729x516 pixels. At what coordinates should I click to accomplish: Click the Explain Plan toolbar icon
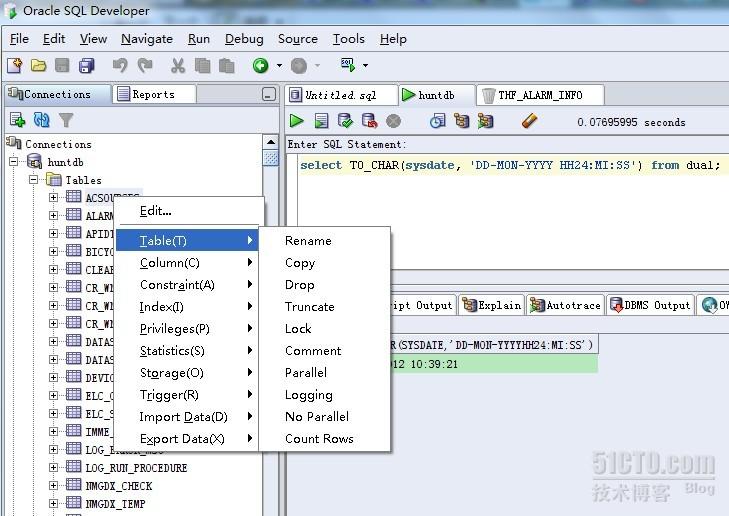462,121
